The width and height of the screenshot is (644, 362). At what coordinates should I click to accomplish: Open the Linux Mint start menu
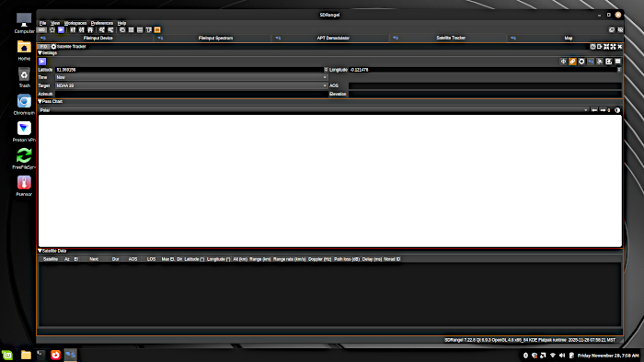[7, 355]
